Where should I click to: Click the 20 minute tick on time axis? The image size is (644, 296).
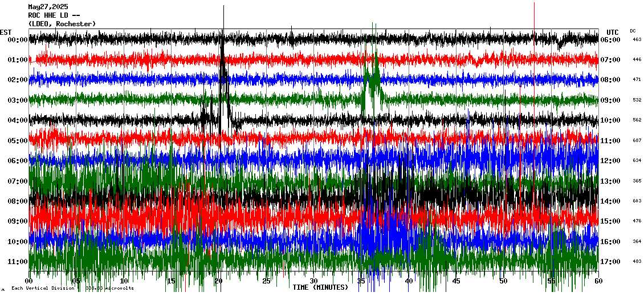(x=219, y=281)
